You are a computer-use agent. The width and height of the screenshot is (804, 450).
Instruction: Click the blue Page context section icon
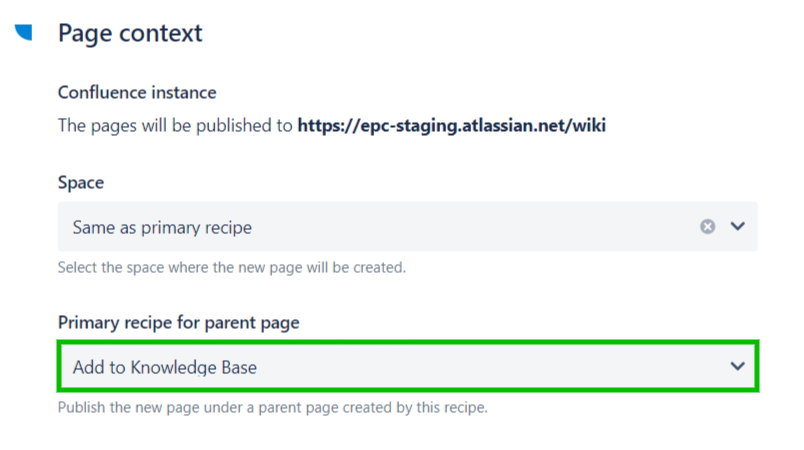point(24,32)
